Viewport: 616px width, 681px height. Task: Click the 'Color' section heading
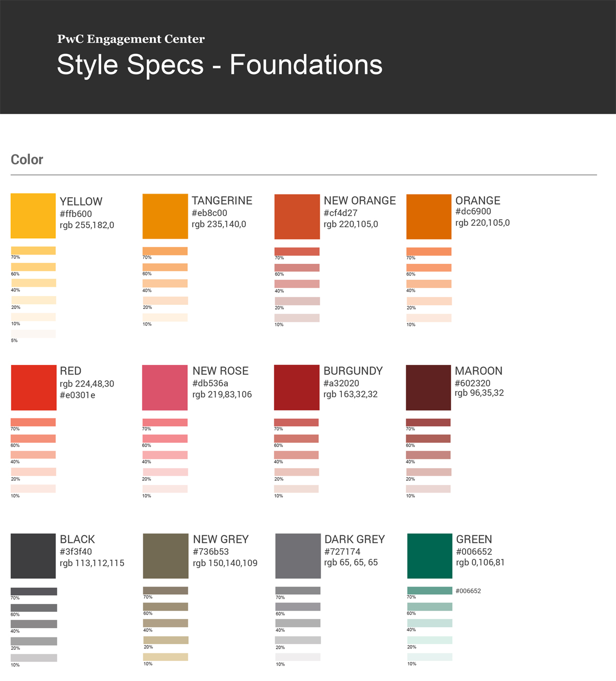(27, 160)
